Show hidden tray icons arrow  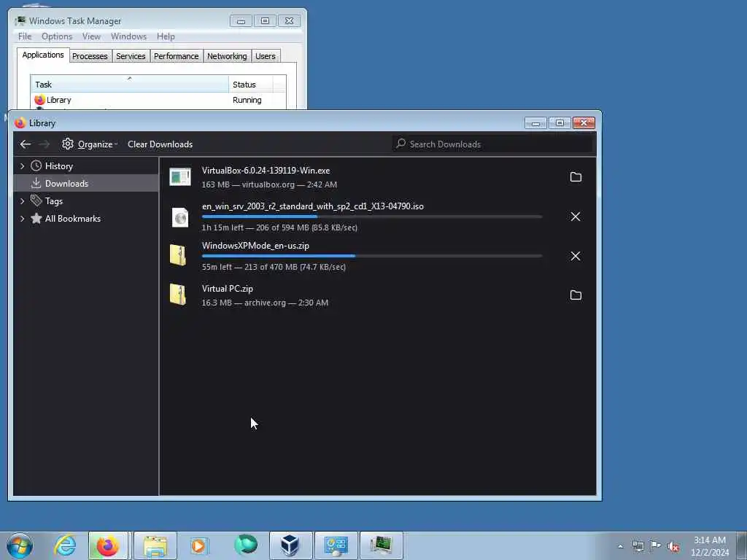[x=620, y=546]
